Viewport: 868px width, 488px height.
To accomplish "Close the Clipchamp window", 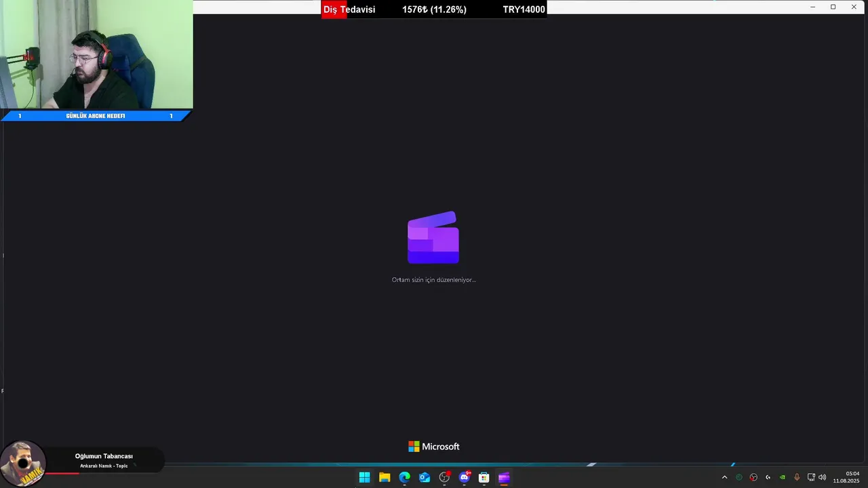I will [x=854, y=7].
